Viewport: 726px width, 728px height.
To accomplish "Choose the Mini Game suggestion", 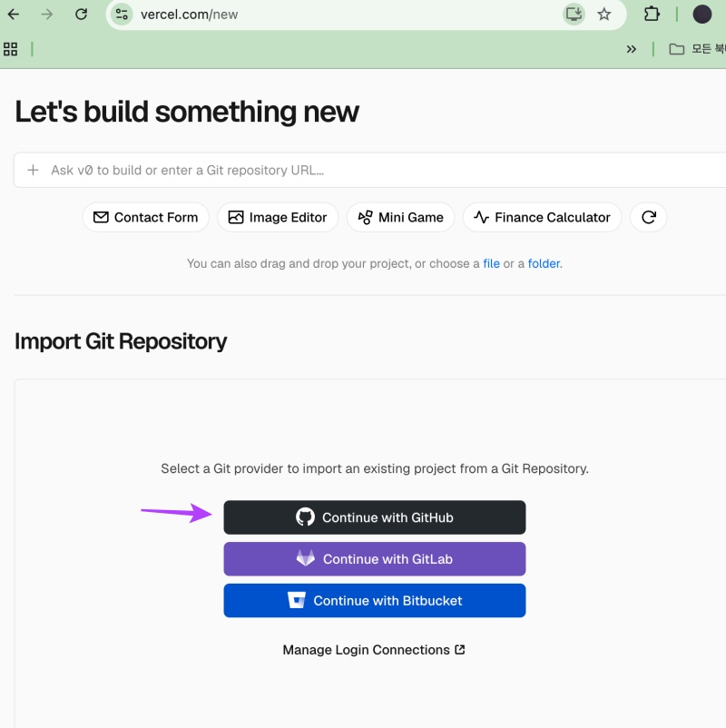I will (400, 217).
